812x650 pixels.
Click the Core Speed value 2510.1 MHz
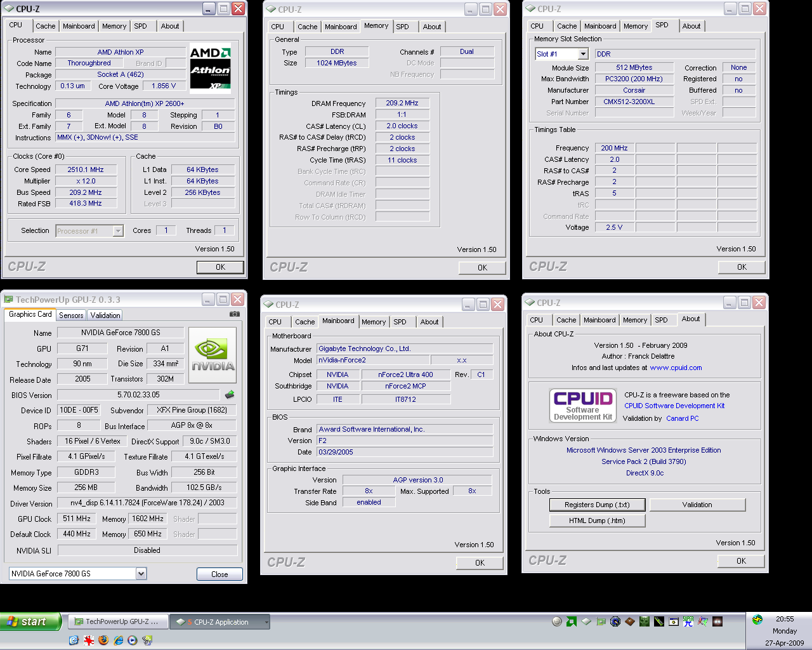(86, 169)
